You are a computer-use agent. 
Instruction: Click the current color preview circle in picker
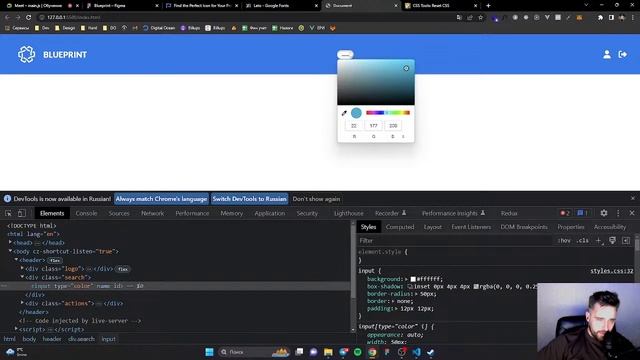[356, 113]
